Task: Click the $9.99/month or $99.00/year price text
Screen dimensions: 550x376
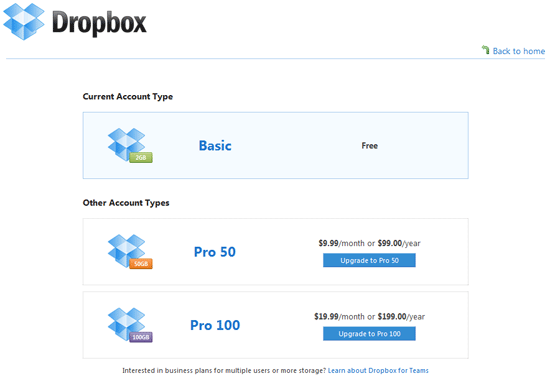Action: pos(369,243)
